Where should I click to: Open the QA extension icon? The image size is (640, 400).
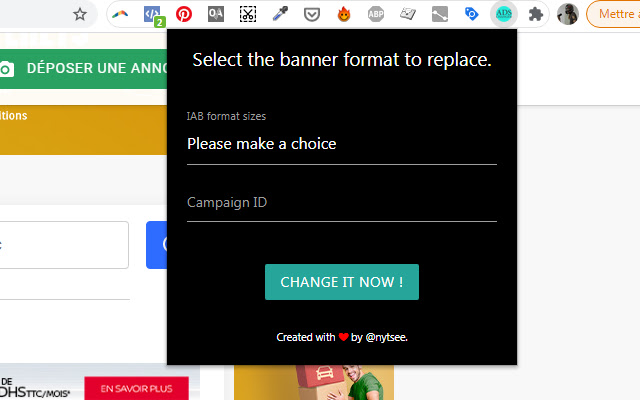coord(216,14)
